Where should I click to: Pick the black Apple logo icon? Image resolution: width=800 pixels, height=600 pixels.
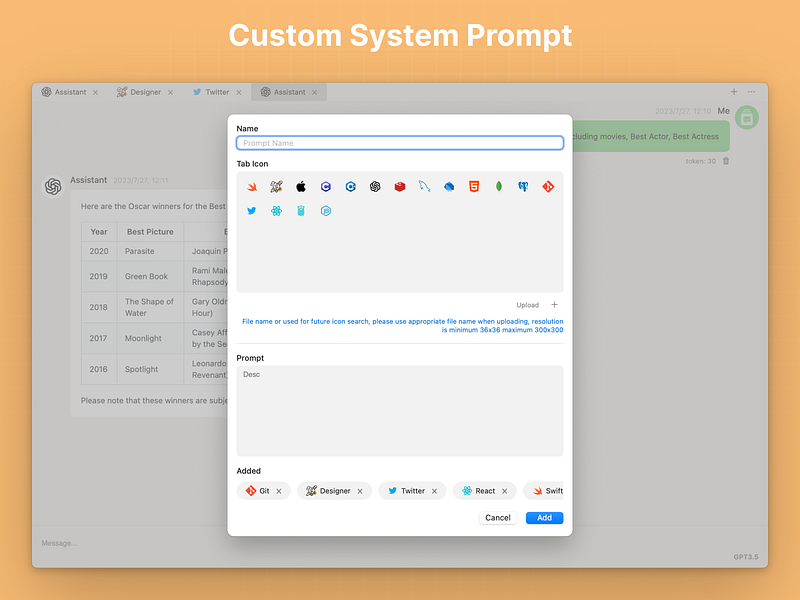pos(301,187)
